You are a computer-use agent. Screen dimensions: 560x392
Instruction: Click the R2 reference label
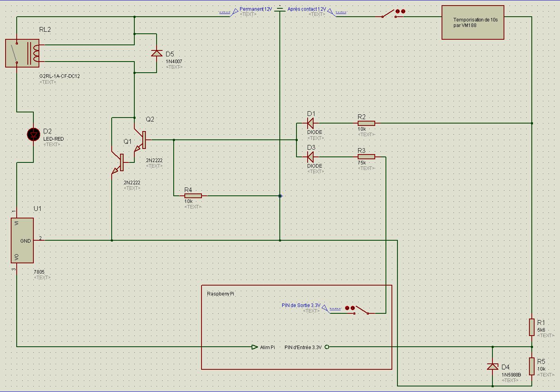(x=361, y=117)
